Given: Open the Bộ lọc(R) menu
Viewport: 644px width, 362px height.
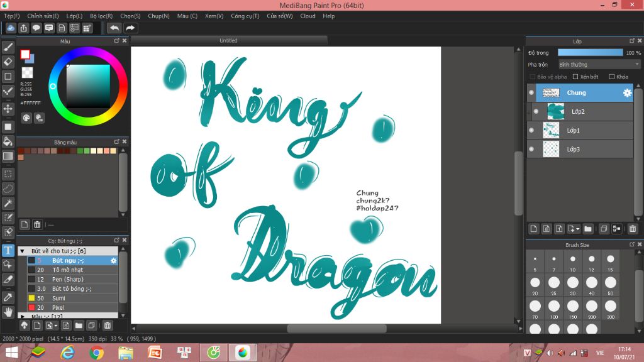Looking at the screenshot, I should (101, 16).
